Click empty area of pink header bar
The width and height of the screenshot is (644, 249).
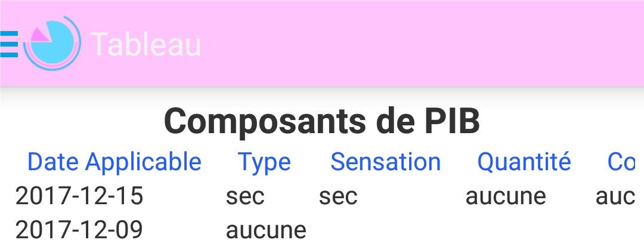[x=423, y=43]
